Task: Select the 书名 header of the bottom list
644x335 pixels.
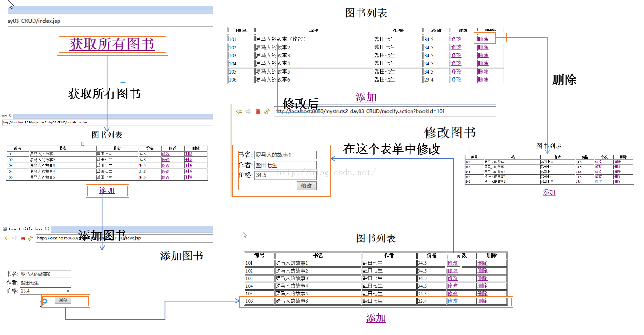Action: [318, 255]
